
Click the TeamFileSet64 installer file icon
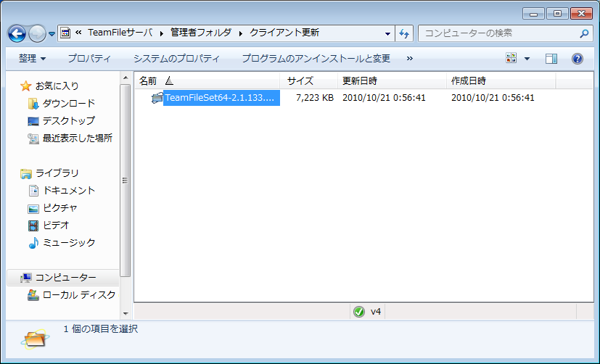click(x=157, y=98)
